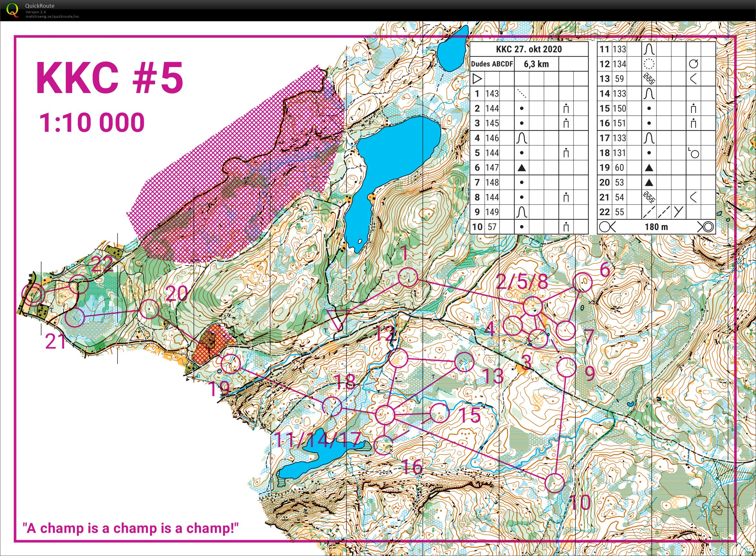
Task: Click control code 60 in table
Action: pyautogui.click(x=619, y=168)
